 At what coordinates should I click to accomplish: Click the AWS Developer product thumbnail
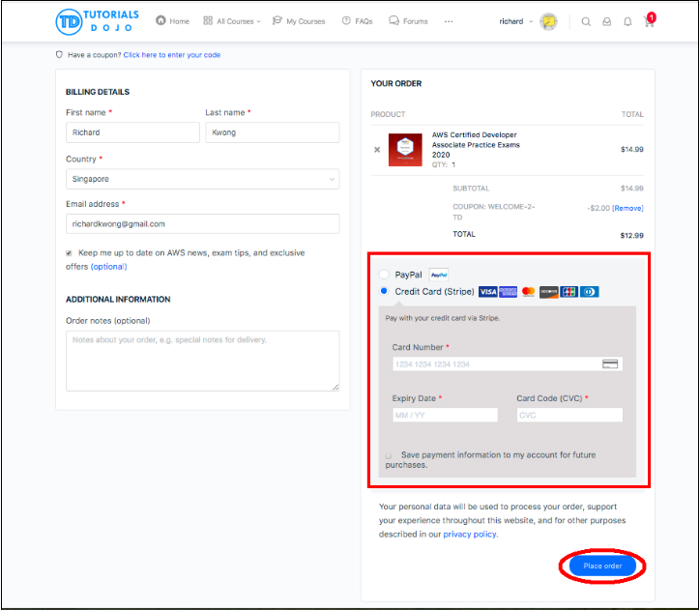[x=405, y=150]
